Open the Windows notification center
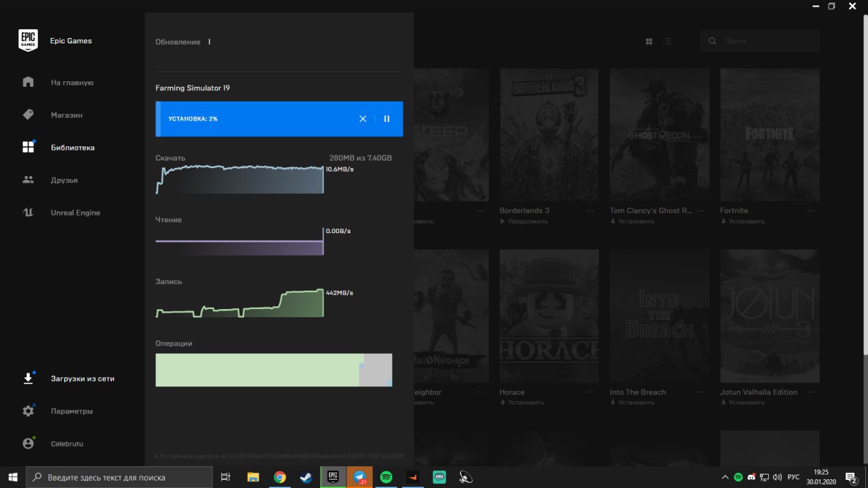The image size is (868, 488). [851, 477]
